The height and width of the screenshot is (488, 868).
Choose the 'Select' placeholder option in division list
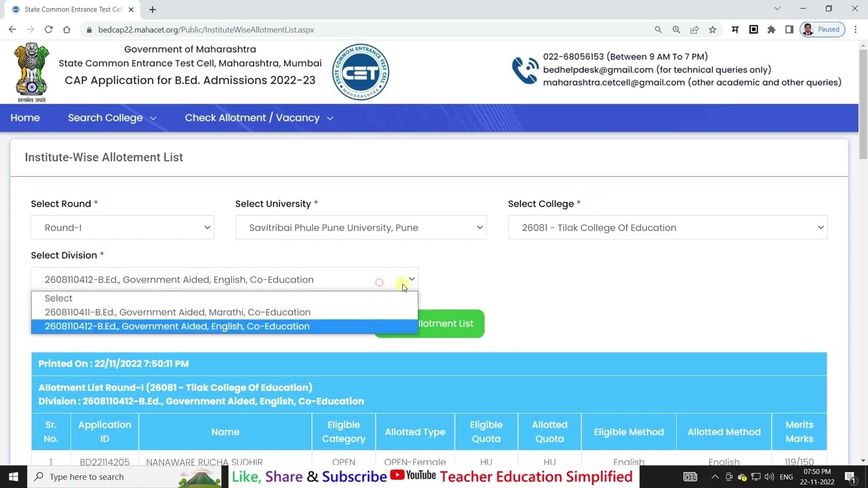pyautogui.click(x=224, y=298)
